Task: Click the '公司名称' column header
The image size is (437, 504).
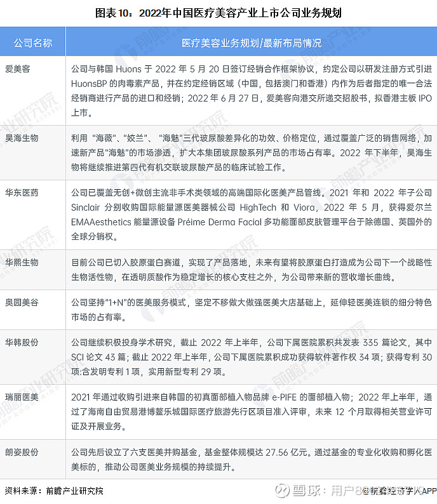Action: click(x=33, y=43)
